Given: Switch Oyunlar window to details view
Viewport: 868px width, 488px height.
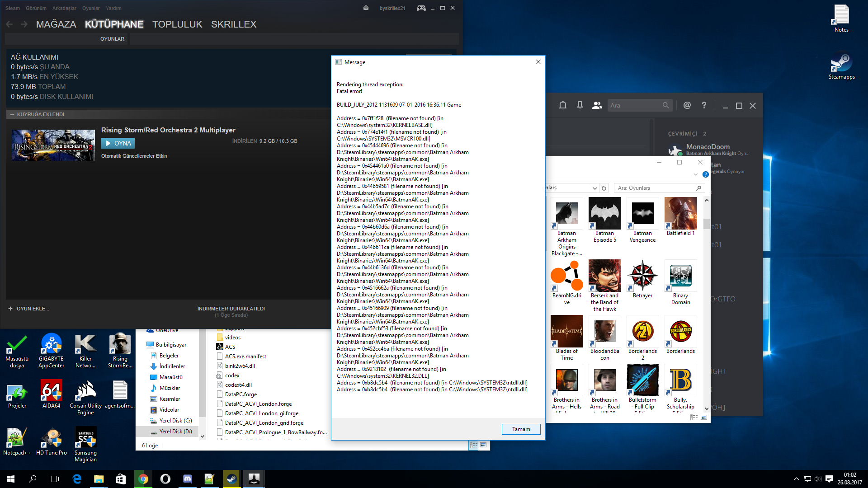Looking at the screenshot, I should 694,418.
